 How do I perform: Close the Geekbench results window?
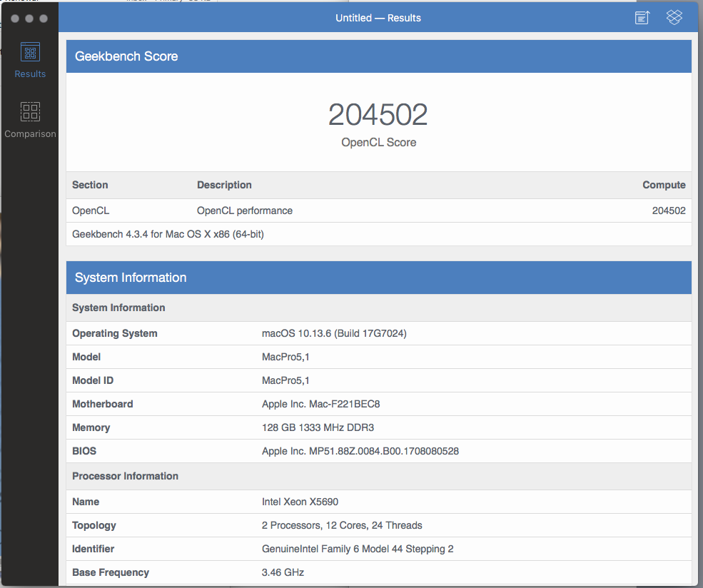click(14, 19)
